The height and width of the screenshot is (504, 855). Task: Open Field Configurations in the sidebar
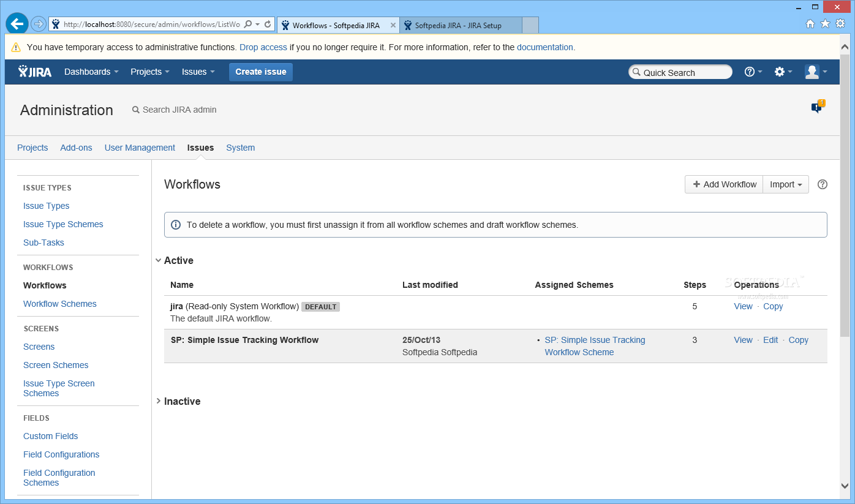(61, 454)
